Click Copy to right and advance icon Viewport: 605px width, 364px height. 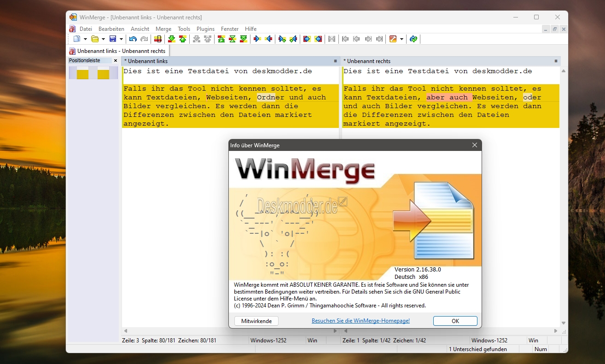tap(282, 39)
